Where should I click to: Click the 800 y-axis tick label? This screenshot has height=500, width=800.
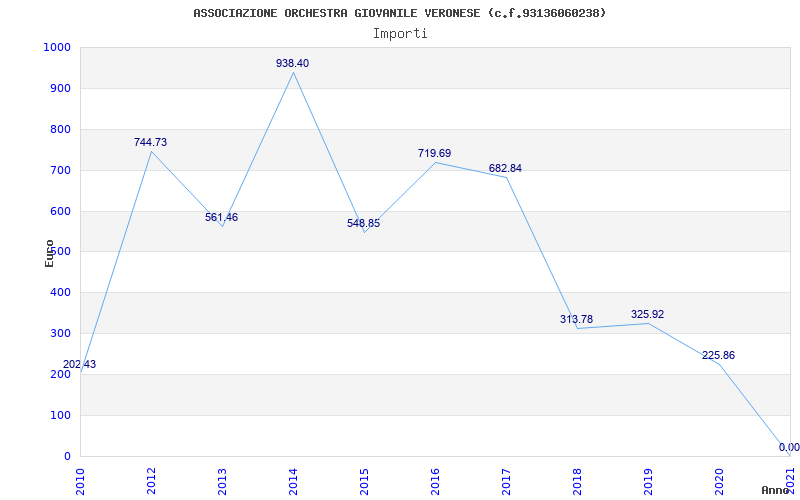[60, 130]
